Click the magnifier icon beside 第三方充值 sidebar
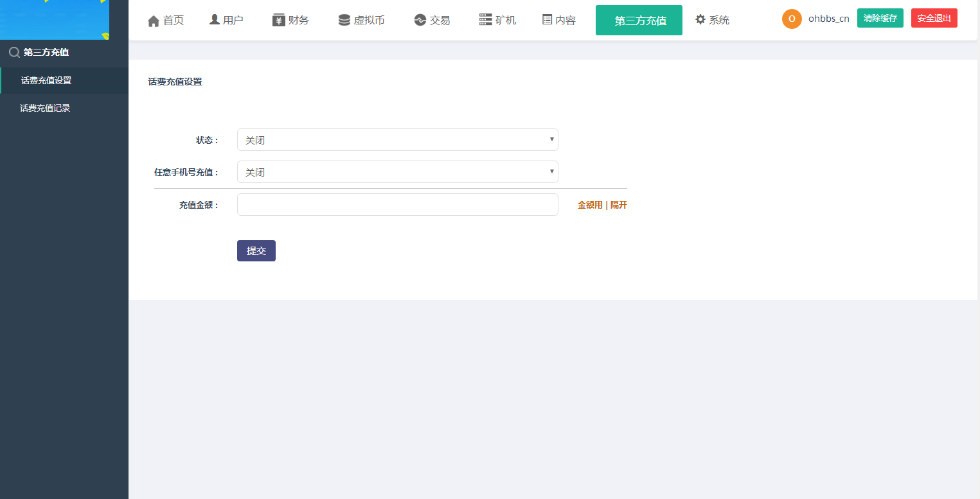980x499 pixels. click(14, 53)
